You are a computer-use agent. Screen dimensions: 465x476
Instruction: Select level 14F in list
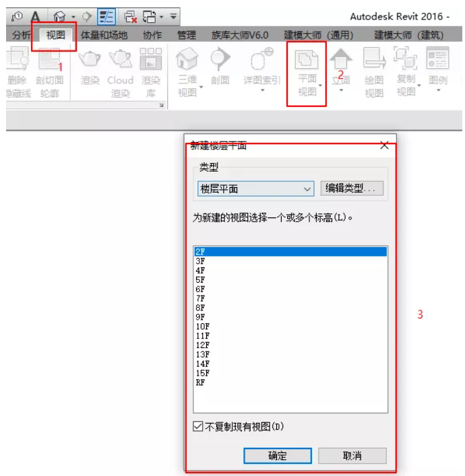[x=290, y=364]
